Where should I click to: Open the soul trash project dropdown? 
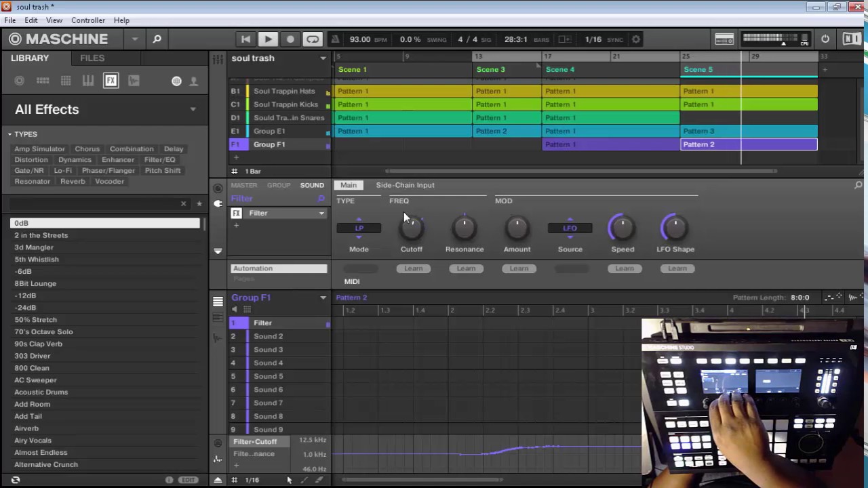point(323,58)
